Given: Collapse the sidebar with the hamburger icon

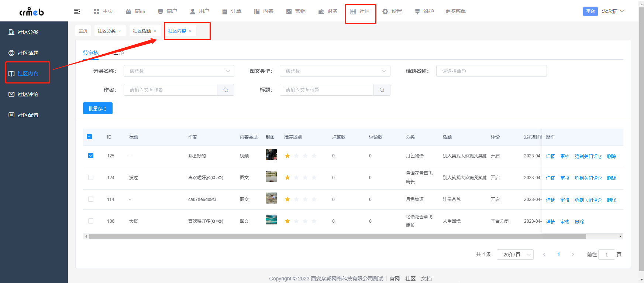Looking at the screenshot, I should (77, 11).
